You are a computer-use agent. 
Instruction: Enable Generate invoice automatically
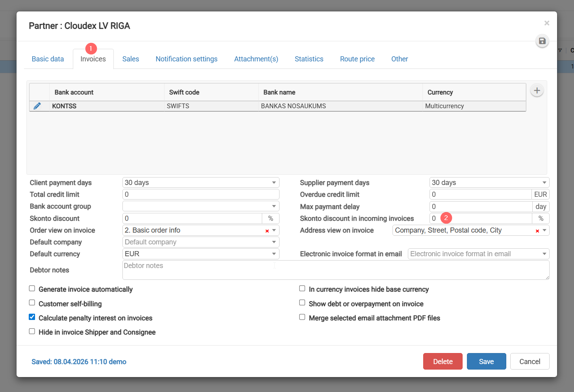[32, 288]
